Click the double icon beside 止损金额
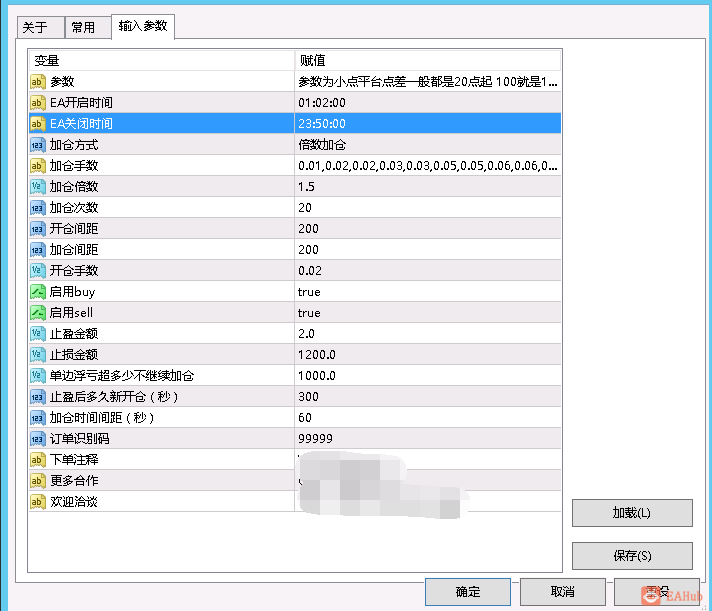This screenshot has height=611, width=712. tap(38, 355)
